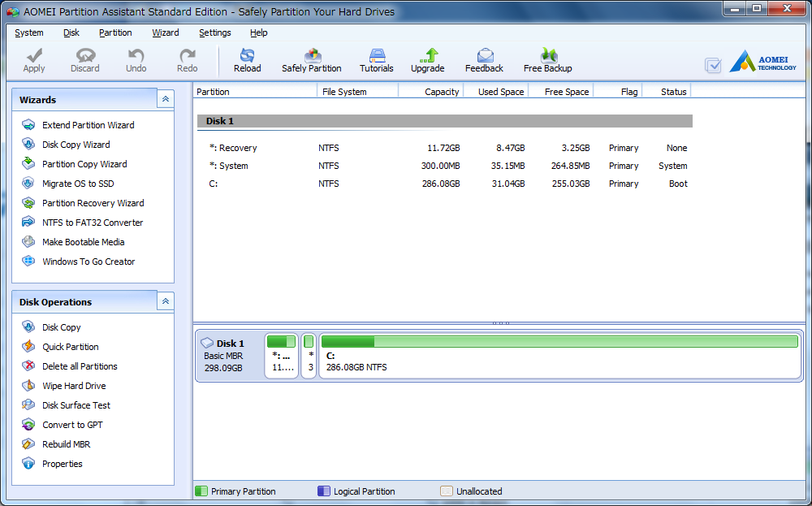
Task: Choose Wipe Hard Drive
Action: (x=63, y=386)
